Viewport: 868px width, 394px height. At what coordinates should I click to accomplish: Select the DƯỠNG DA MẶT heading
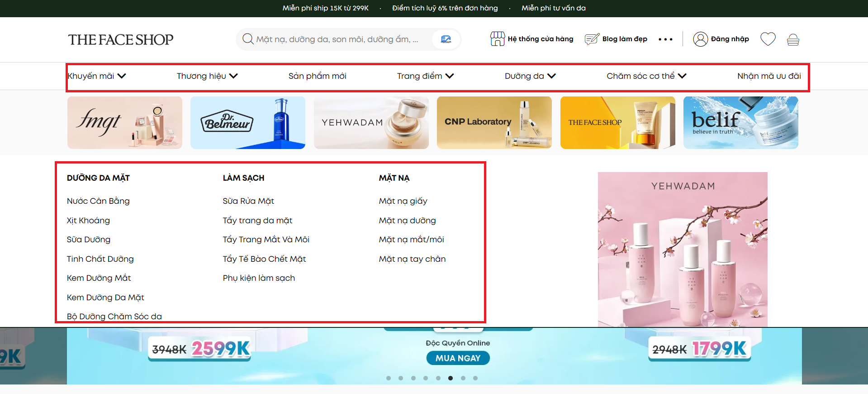98,178
